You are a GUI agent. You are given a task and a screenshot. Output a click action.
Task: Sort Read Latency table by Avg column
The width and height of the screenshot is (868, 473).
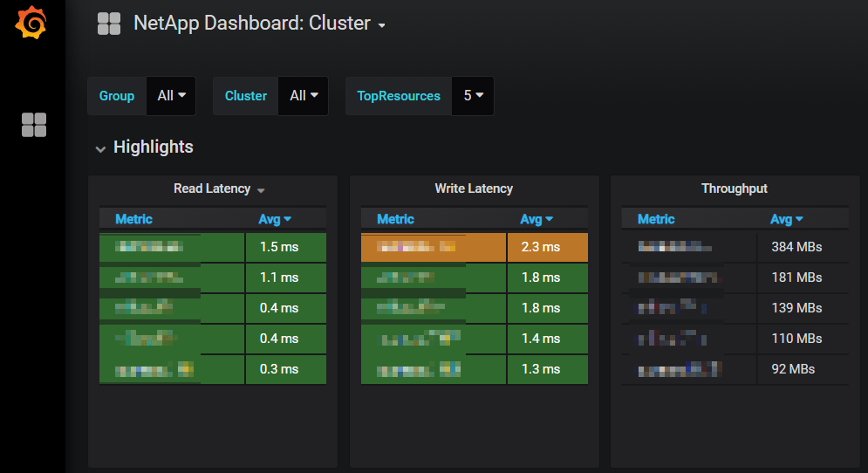tap(275, 219)
